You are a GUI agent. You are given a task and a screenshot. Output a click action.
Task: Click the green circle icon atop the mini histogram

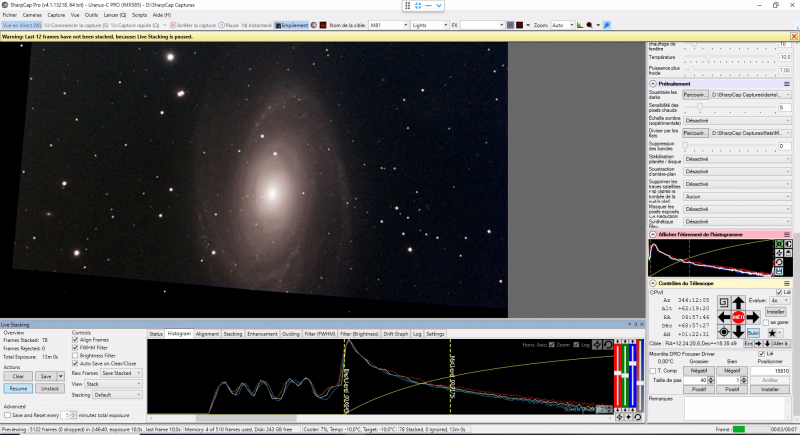click(779, 244)
